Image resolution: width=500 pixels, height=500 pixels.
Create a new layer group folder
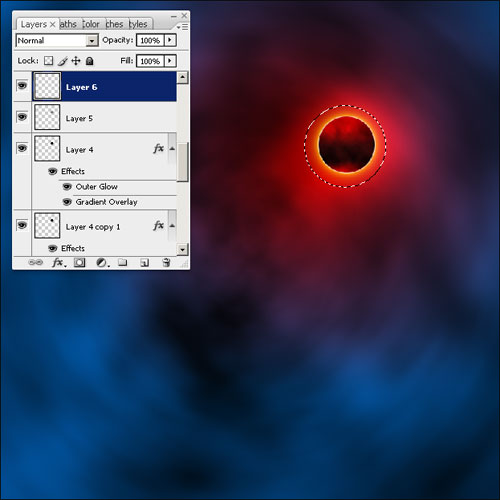(123, 262)
